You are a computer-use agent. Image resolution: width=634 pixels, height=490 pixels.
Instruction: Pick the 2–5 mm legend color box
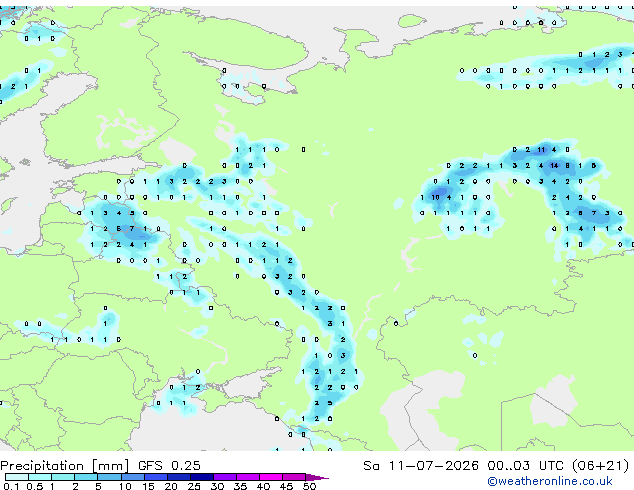pos(86,477)
